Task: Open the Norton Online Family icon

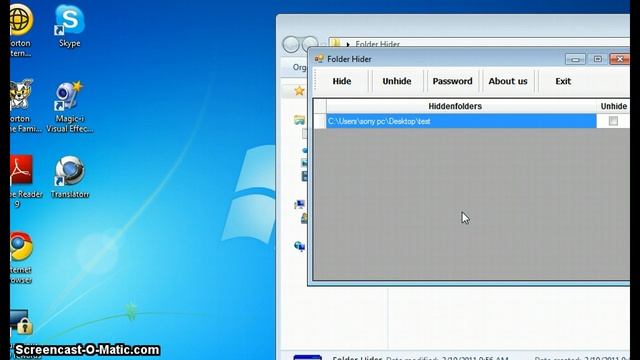Action: point(23,106)
